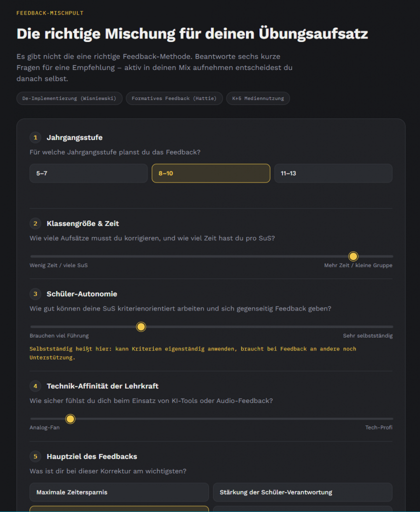Click the K+5 Mediennutzung tag
This screenshot has width=420, height=512.
258,98
